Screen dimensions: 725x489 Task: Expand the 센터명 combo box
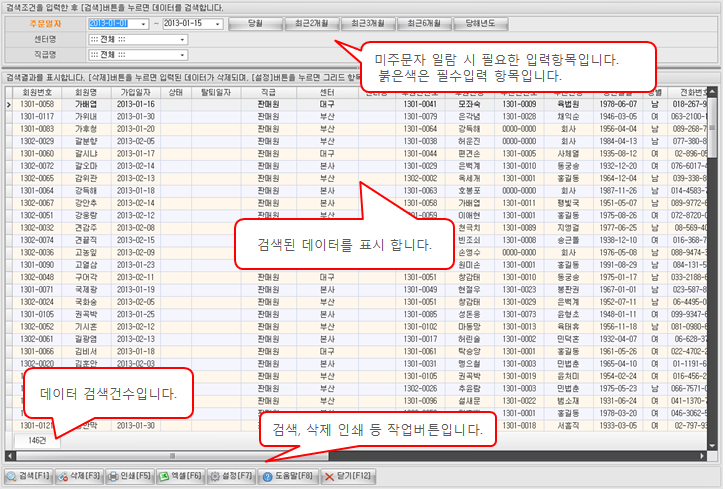[182, 40]
